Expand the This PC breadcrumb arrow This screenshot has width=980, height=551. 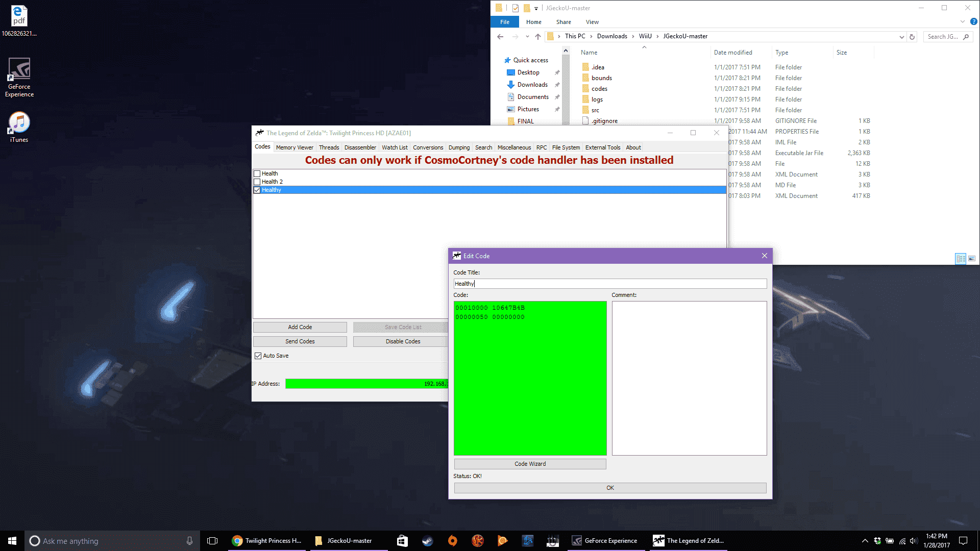pos(591,36)
